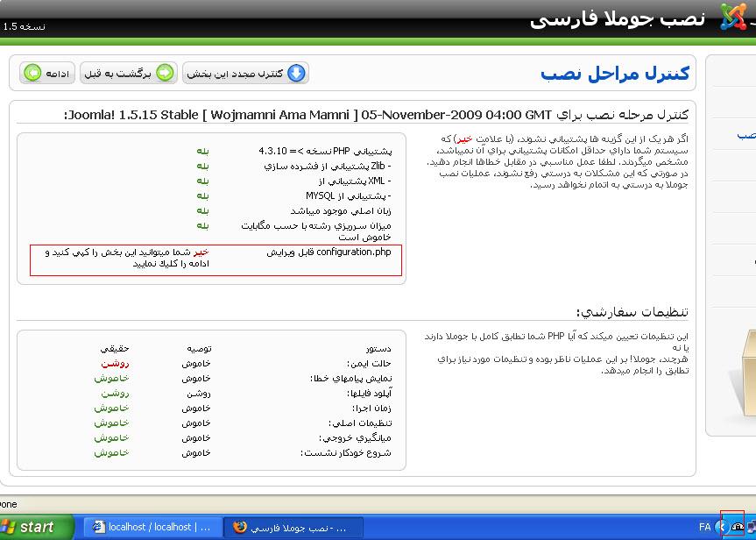The width and height of the screenshot is (756, 540).
Task: Click the شروع خودكار نشست row label
Action: tap(346, 453)
